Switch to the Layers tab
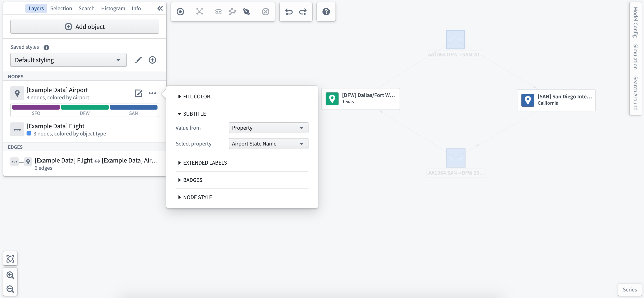Viewport: 644px width, 298px height. 36,8
